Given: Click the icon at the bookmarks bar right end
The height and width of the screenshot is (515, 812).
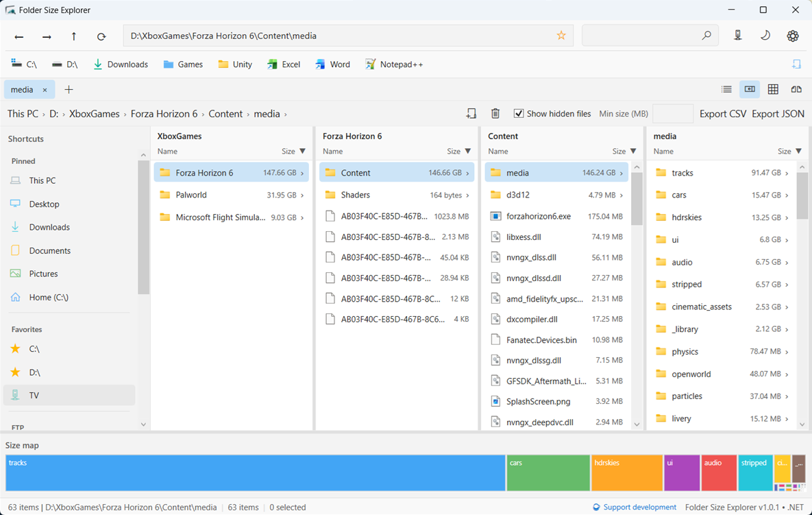Looking at the screenshot, I should [796, 64].
